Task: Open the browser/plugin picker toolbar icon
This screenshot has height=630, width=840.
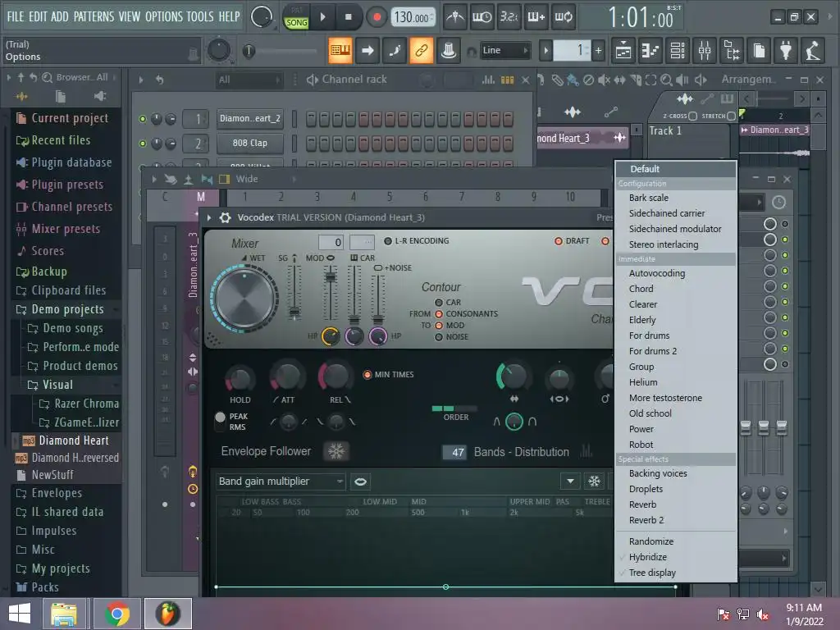Action: point(732,51)
